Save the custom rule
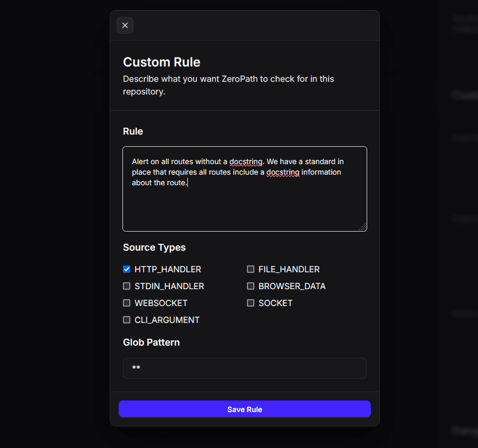478x448 pixels. tap(244, 409)
